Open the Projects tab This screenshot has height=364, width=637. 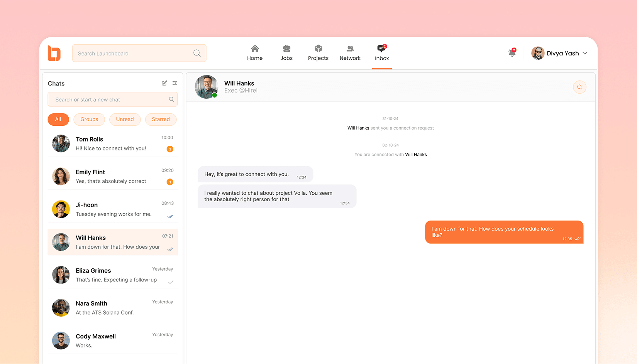click(318, 53)
